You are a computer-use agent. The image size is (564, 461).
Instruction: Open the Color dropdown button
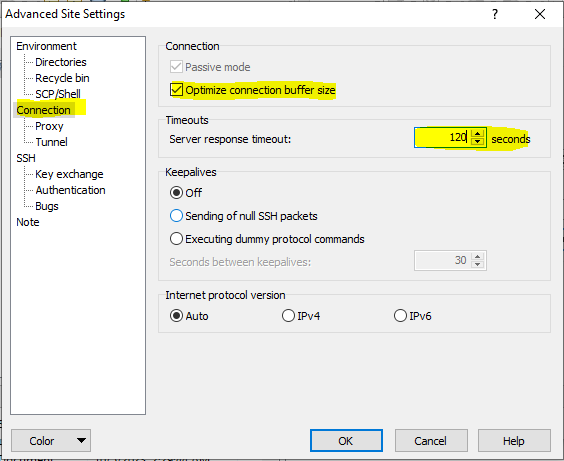pos(51,441)
